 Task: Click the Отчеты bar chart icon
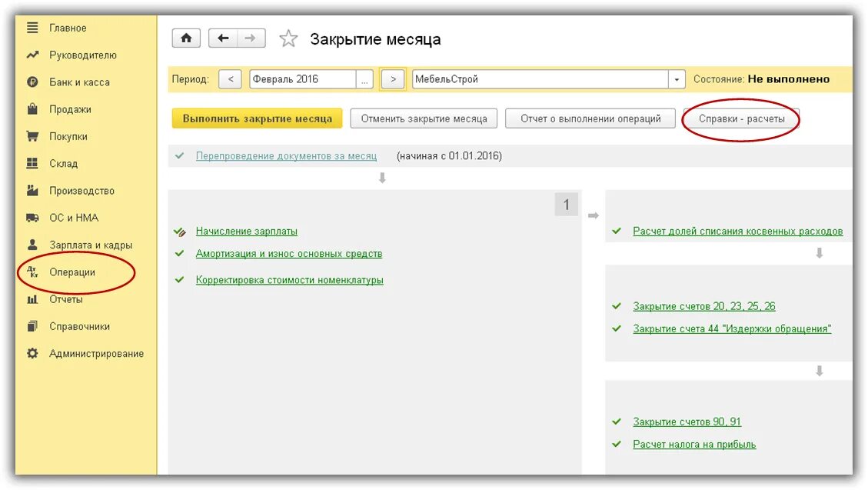(32, 299)
